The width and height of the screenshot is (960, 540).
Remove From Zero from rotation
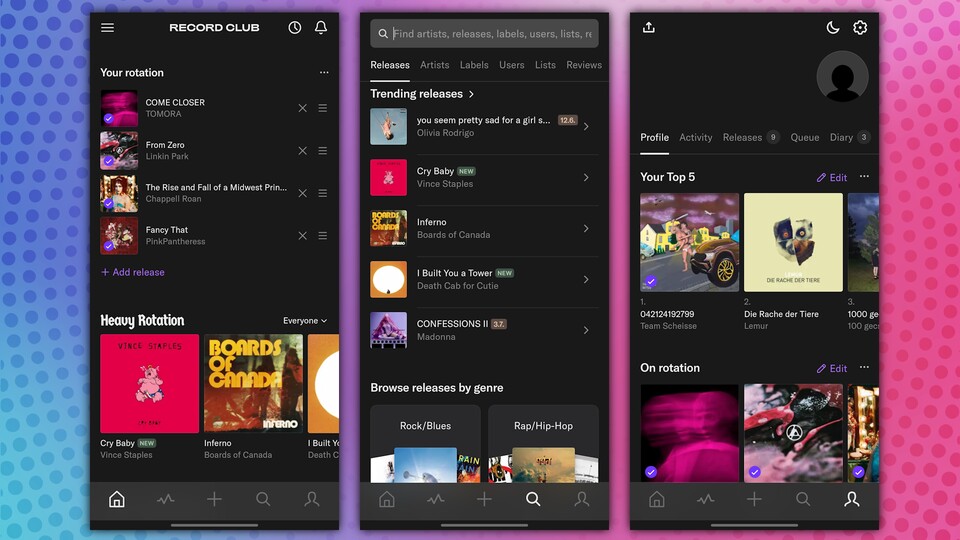pos(302,151)
